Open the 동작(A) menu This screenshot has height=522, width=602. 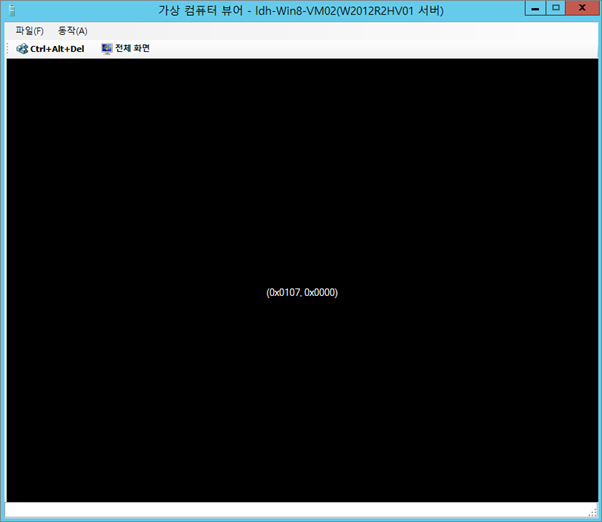tap(73, 31)
